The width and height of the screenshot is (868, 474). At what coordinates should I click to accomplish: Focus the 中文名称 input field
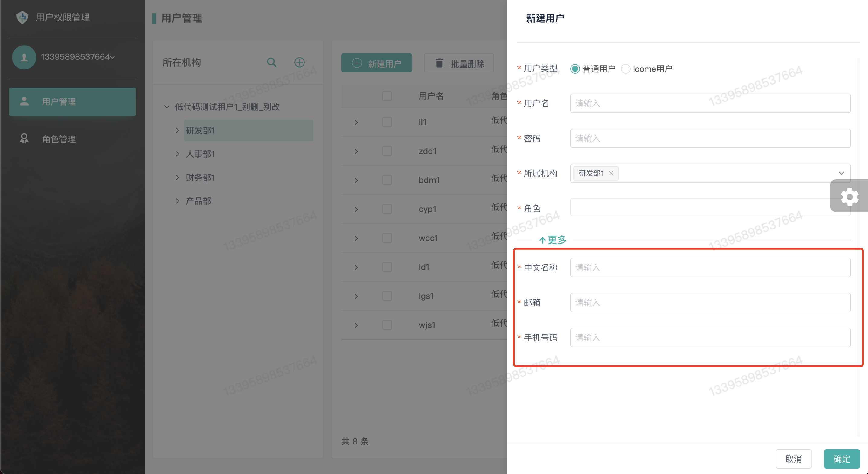[x=710, y=267]
